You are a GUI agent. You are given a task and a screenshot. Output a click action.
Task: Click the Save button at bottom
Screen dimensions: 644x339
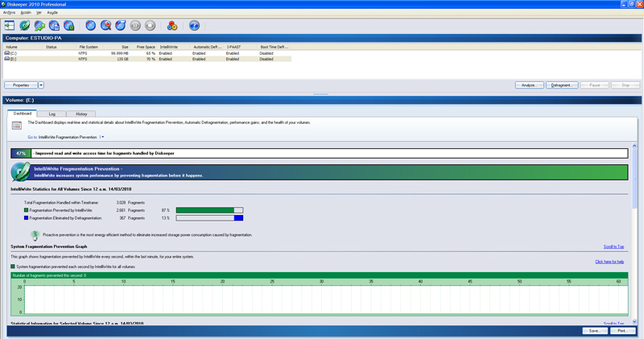coord(595,331)
